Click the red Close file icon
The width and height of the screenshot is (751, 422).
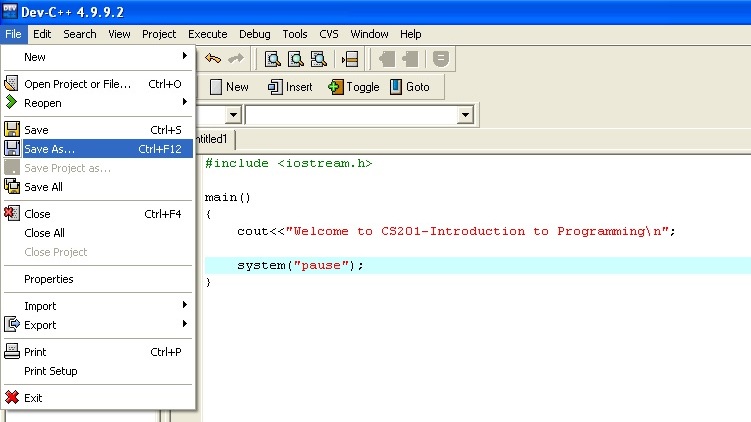point(12,213)
